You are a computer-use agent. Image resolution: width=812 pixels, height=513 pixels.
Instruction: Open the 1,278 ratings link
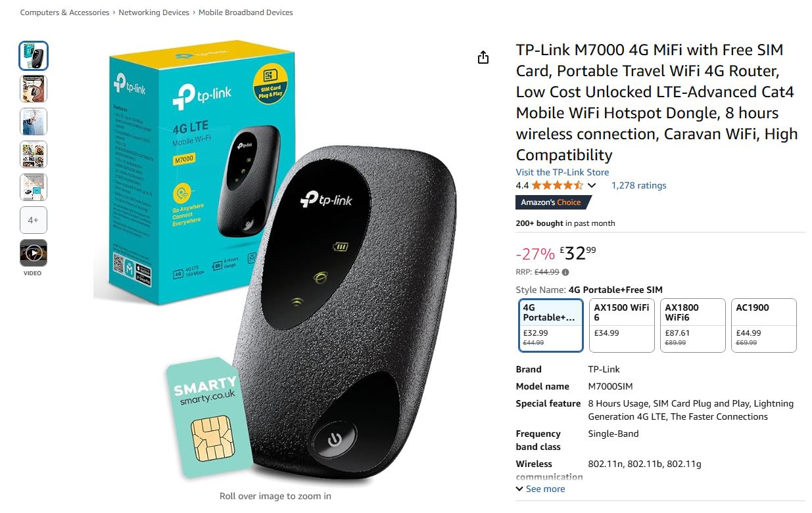tap(638, 185)
